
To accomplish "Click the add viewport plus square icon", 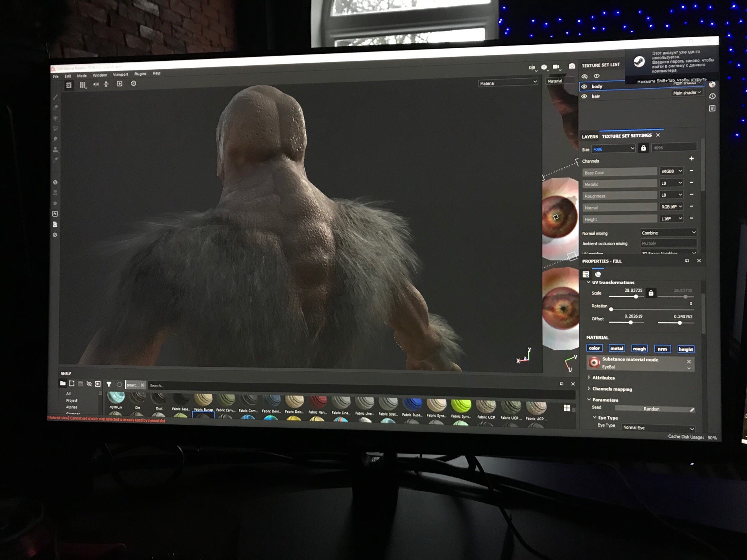I will (x=119, y=84).
